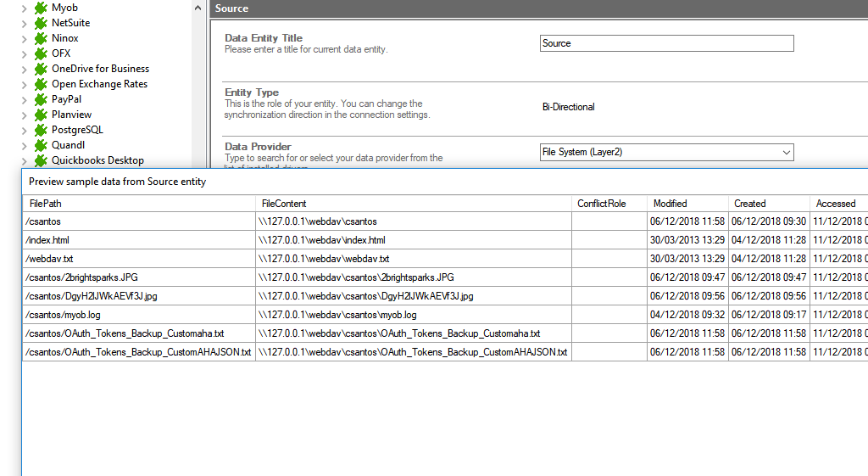Click the Ninox provider icon
The height and width of the screenshot is (476, 868).
[40, 38]
